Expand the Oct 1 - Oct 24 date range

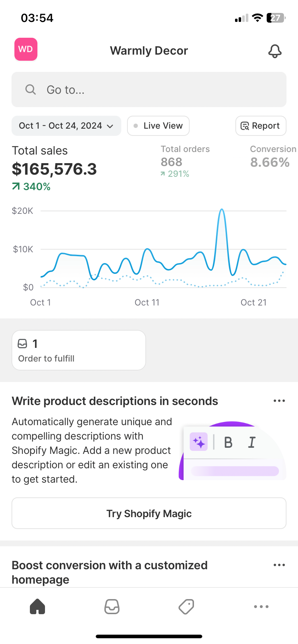tap(66, 126)
